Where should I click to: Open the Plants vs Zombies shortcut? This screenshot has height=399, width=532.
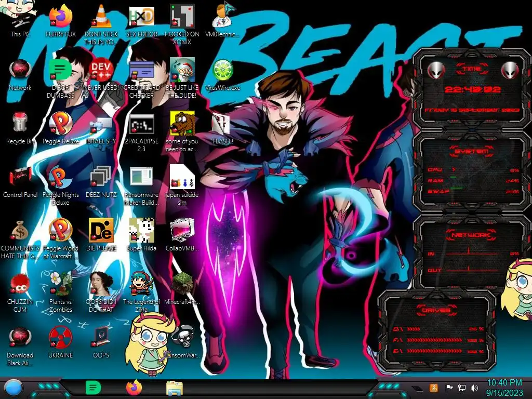[x=60, y=292]
